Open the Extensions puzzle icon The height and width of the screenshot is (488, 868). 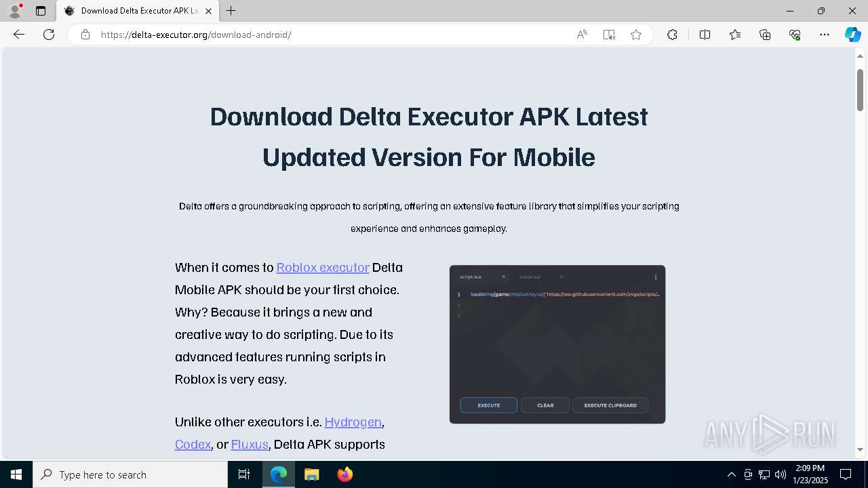(x=672, y=35)
